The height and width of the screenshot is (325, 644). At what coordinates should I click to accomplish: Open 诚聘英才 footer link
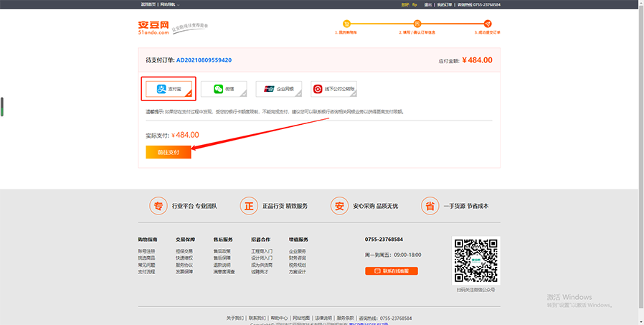(x=260, y=272)
